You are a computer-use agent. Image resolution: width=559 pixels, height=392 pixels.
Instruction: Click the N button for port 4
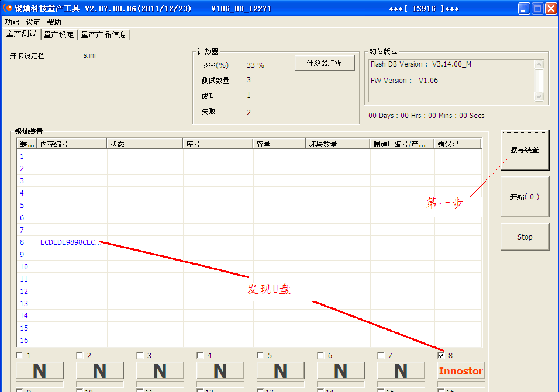coord(220,370)
